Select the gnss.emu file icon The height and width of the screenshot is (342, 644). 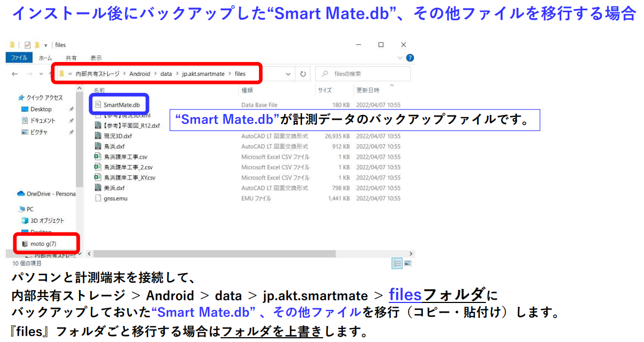click(98, 198)
